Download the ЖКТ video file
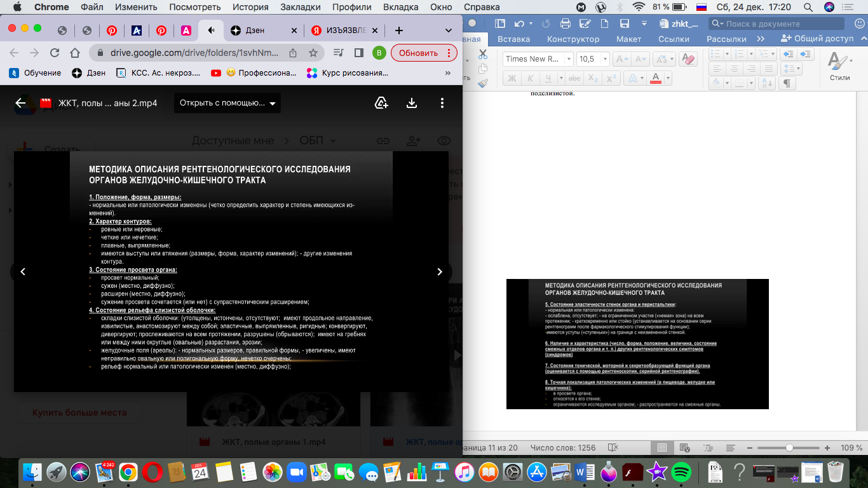 pos(412,103)
